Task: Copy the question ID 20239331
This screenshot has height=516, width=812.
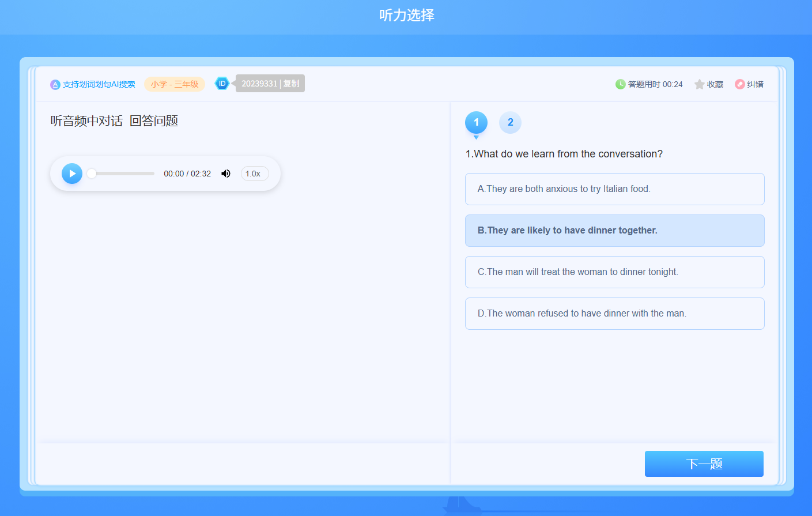Action: coord(291,84)
